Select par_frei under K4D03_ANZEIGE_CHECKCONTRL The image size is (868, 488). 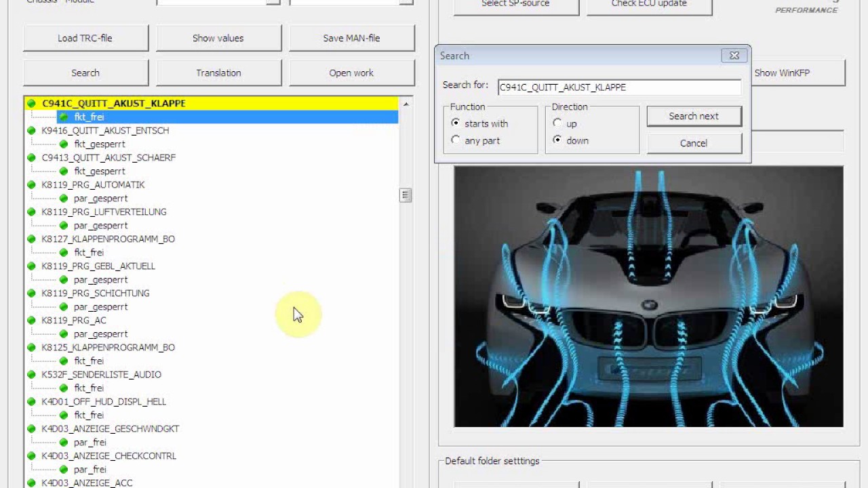tap(90, 470)
